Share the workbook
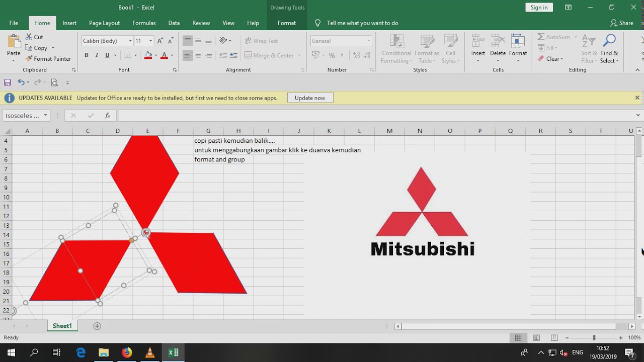The image size is (644, 362). pyautogui.click(x=622, y=23)
